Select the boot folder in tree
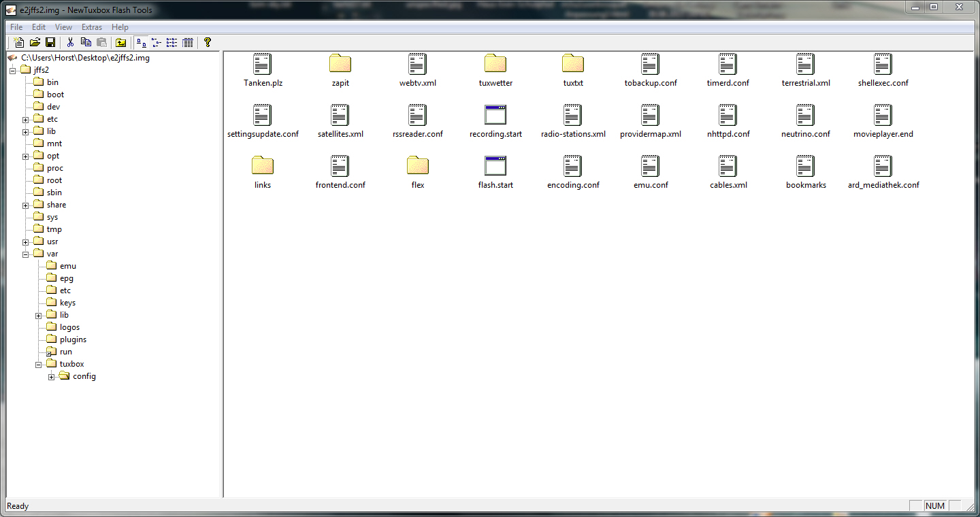 pos(55,95)
